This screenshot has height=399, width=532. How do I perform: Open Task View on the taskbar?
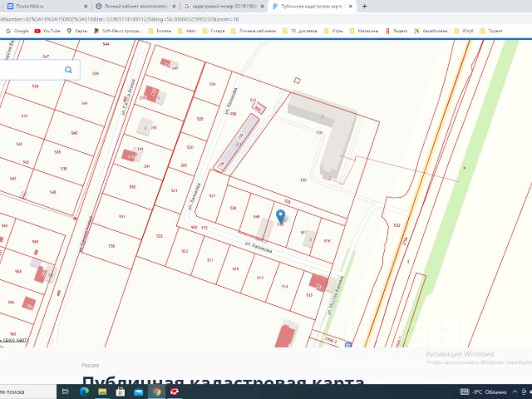pyautogui.click(x=66, y=392)
